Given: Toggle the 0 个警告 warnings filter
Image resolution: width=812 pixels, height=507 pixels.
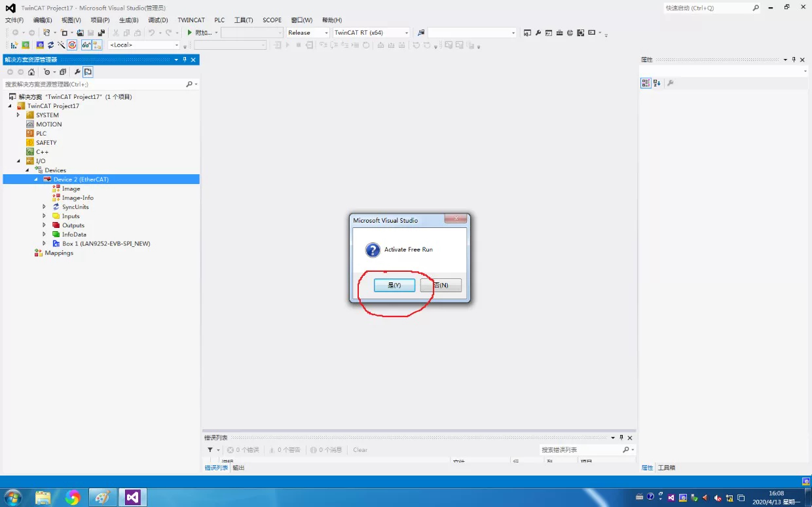Looking at the screenshot, I should pyautogui.click(x=285, y=450).
